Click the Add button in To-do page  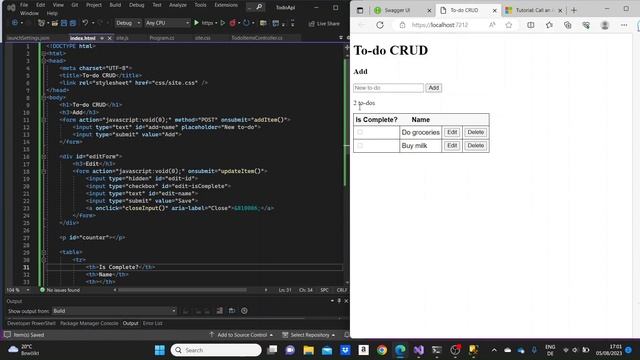point(433,88)
